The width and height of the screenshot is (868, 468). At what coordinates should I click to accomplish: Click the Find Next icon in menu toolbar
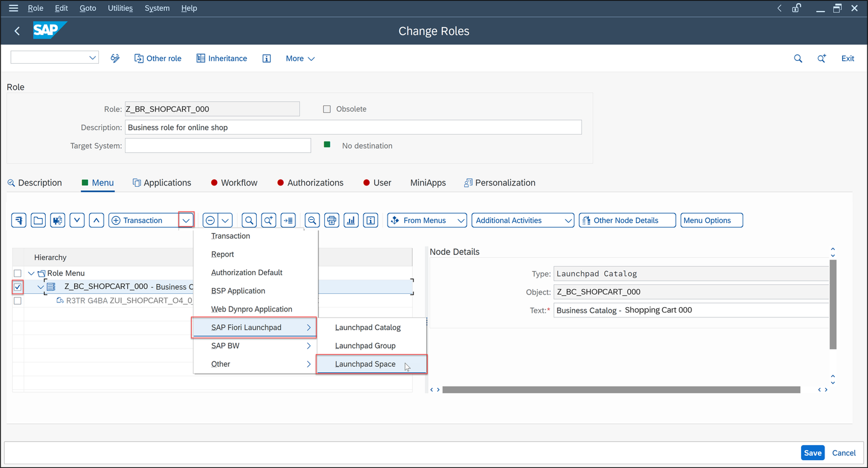[269, 220]
